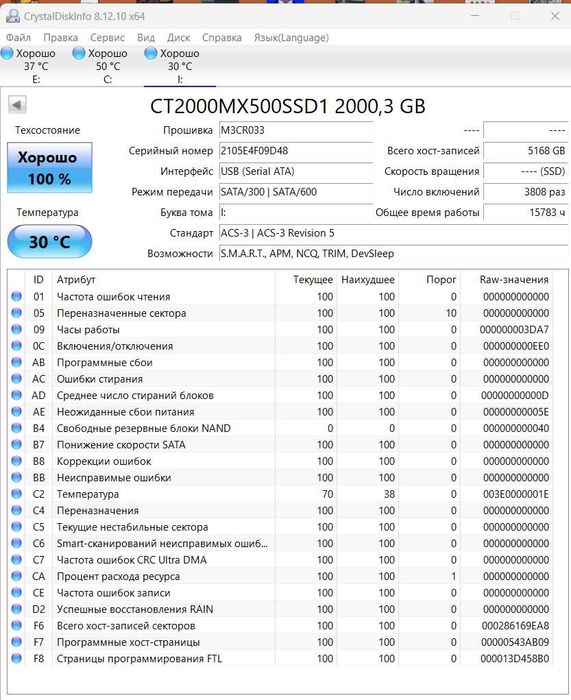571x700 pixels.
Task: Click status icon for Частота ошибок чтения row
Action: point(17,296)
